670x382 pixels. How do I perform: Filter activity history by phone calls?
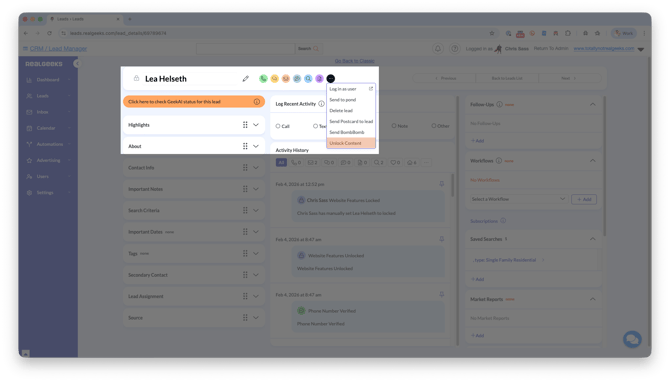296,162
